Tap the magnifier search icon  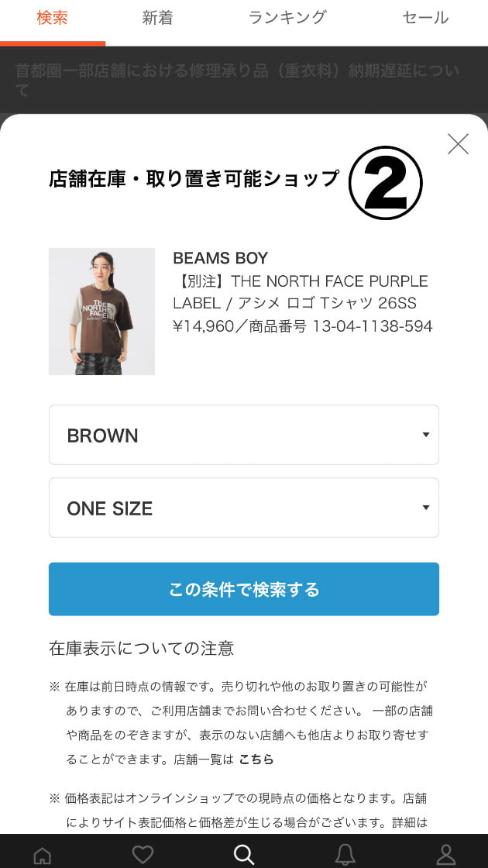pyautogui.click(x=244, y=854)
